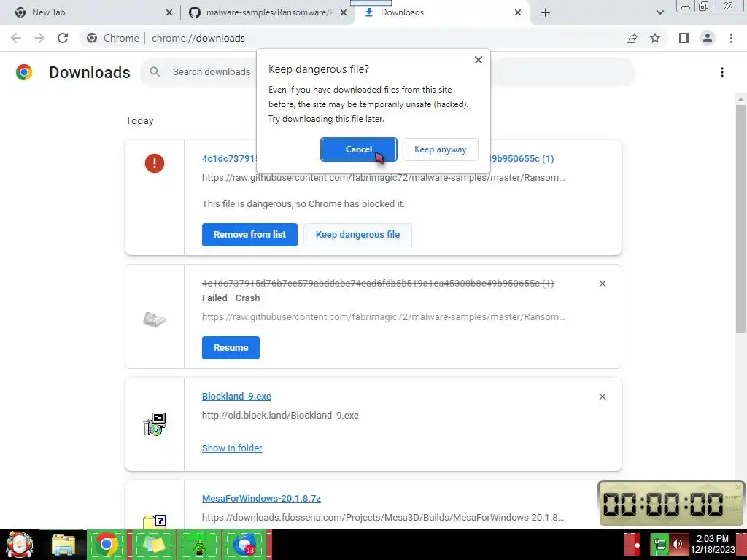747x560 pixels.
Task: Click the greyed failed download file icon
Action: click(x=155, y=319)
